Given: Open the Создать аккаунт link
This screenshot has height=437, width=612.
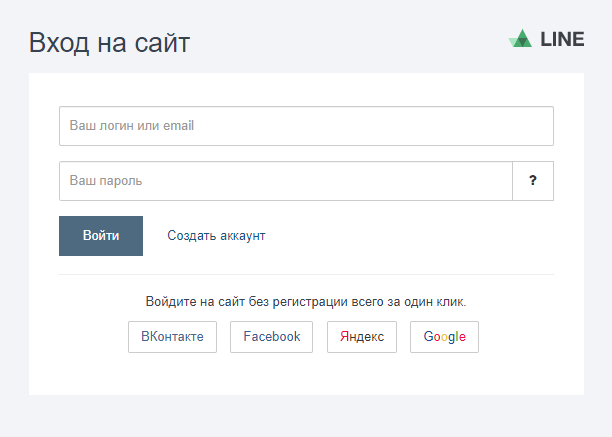Looking at the screenshot, I should [x=216, y=236].
